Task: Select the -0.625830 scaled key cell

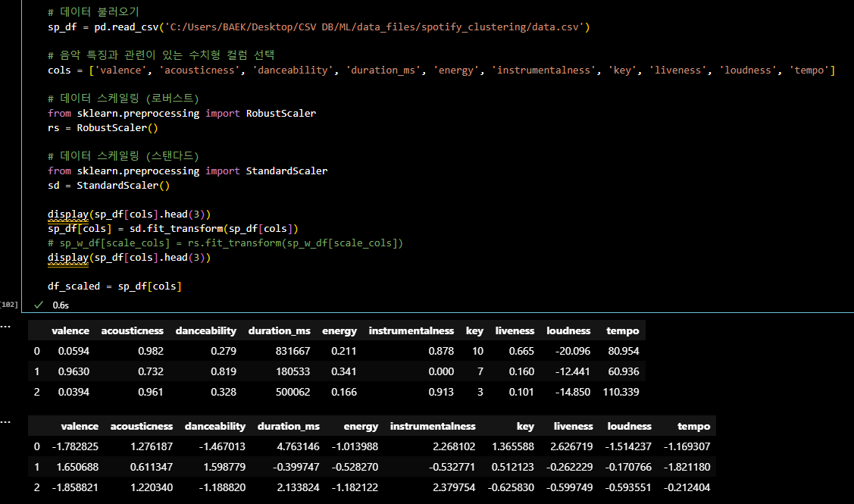Action: pyautogui.click(x=510, y=487)
